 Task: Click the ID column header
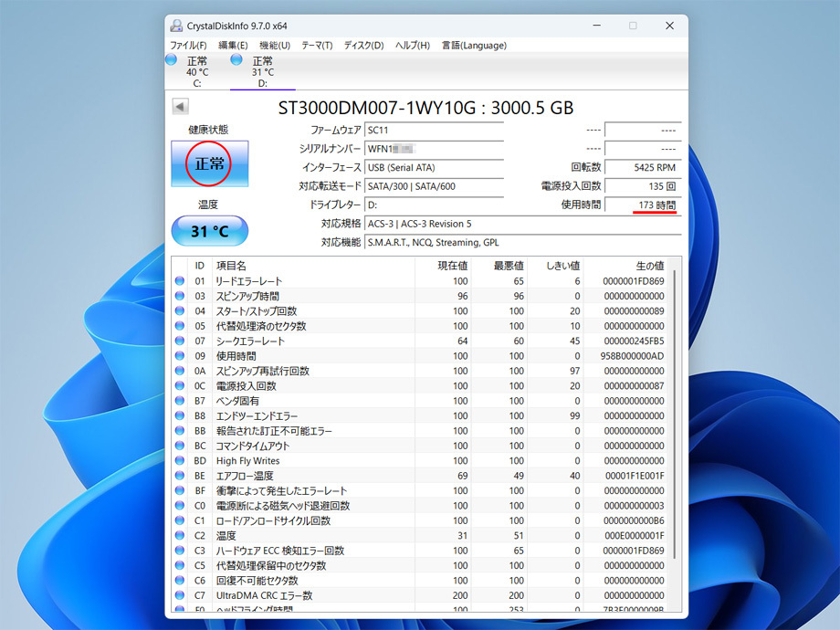tap(199, 266)
